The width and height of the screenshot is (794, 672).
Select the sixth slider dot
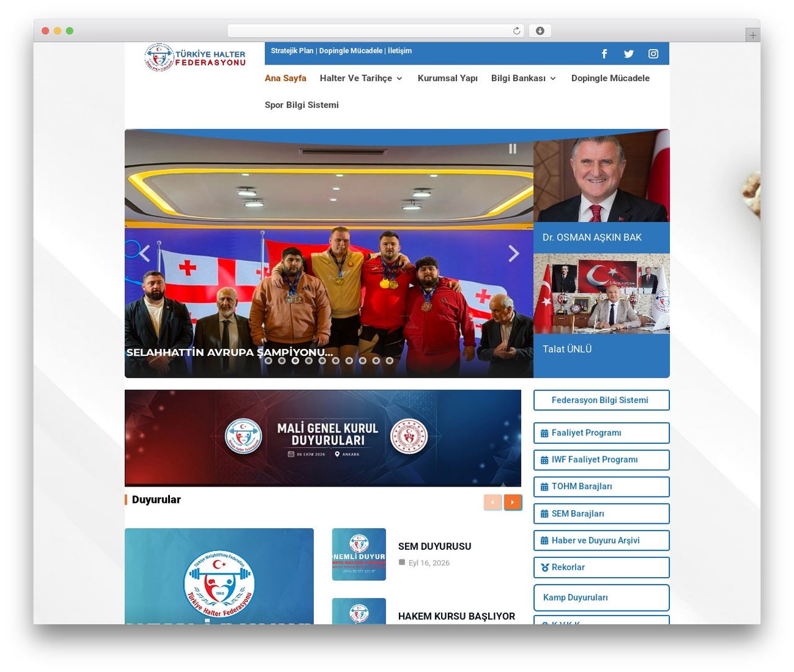click(336, 361)
